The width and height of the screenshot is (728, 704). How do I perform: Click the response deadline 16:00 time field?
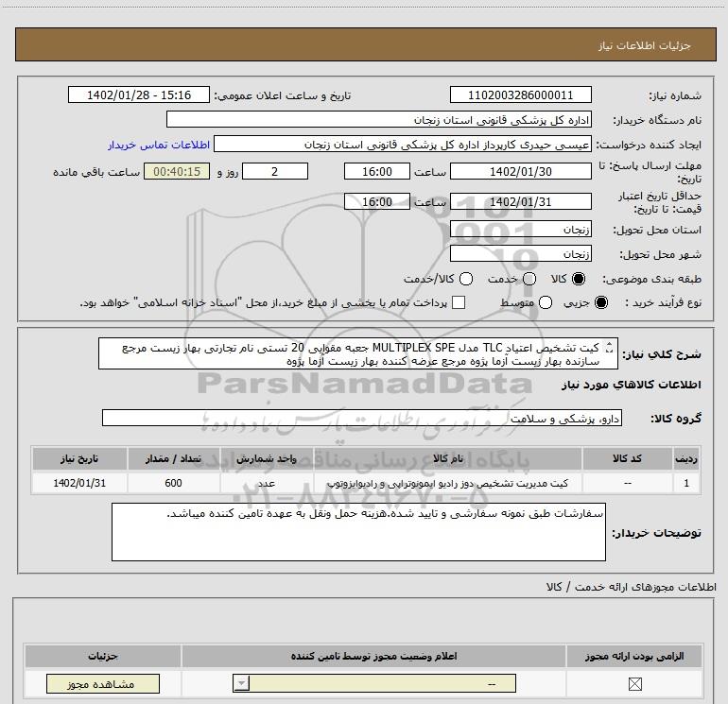[377, 171]
